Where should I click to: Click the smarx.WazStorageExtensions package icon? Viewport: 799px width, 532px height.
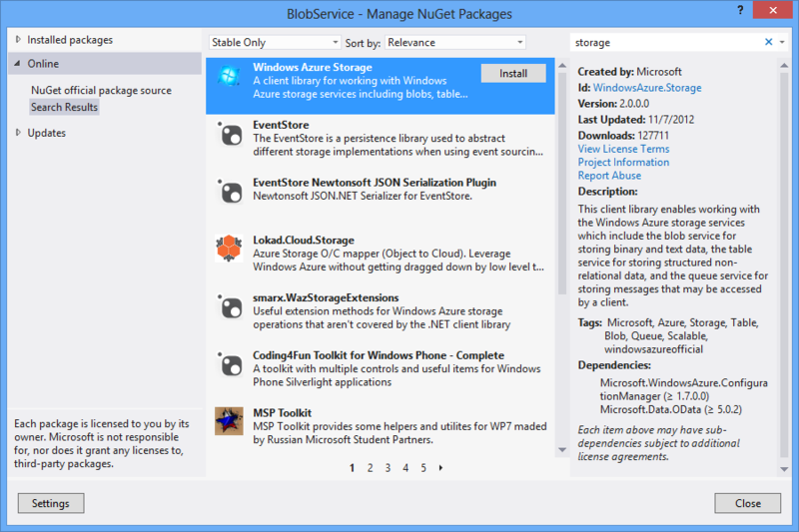coord(230,307)
